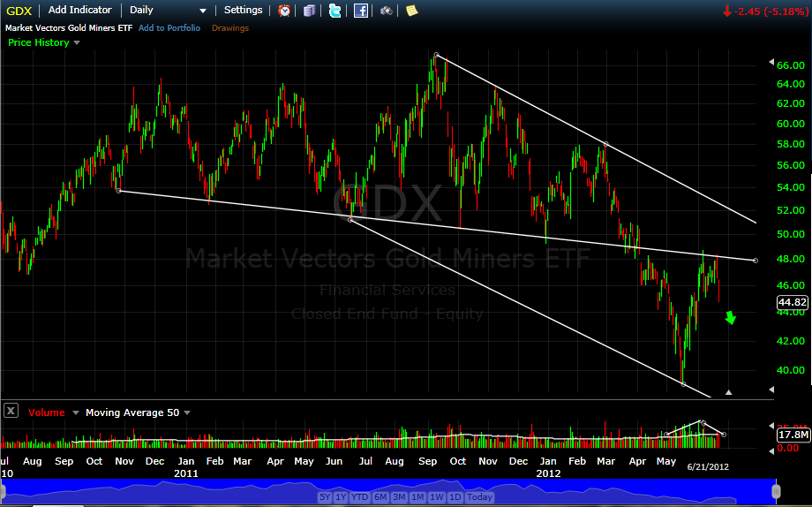Screen dimensions: 812x507
Task: Click the bottom price axis arrow below 40.00
Action: tap(771, 389)
